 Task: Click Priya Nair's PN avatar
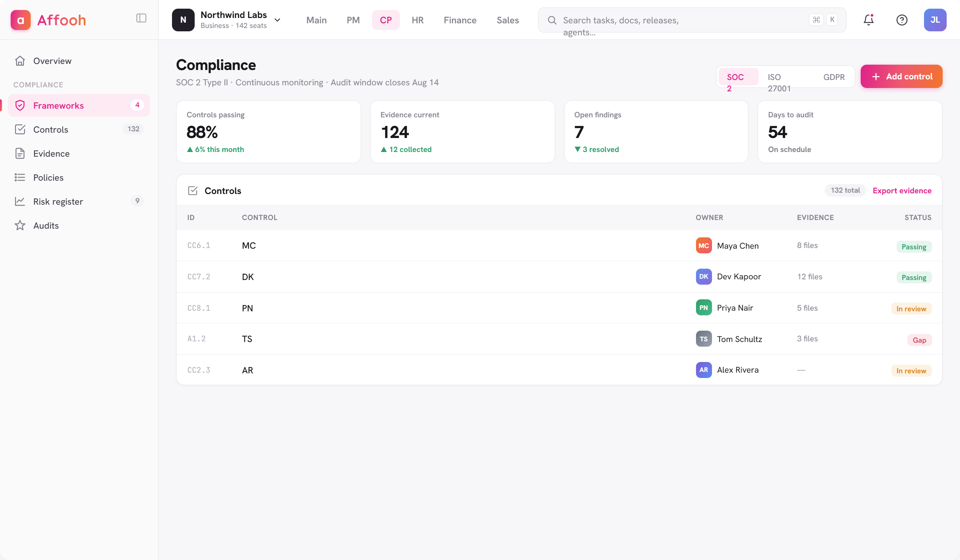[704, 308]
